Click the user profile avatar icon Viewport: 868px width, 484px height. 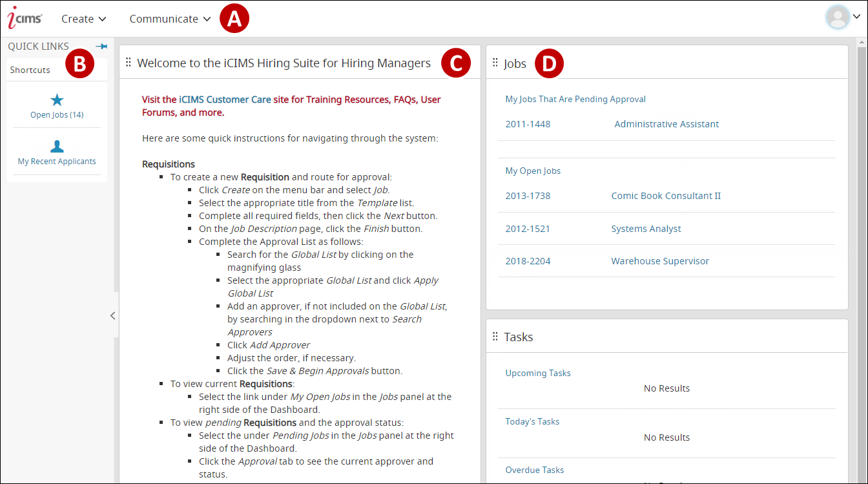pyautogui.click(x=838, y=17)
